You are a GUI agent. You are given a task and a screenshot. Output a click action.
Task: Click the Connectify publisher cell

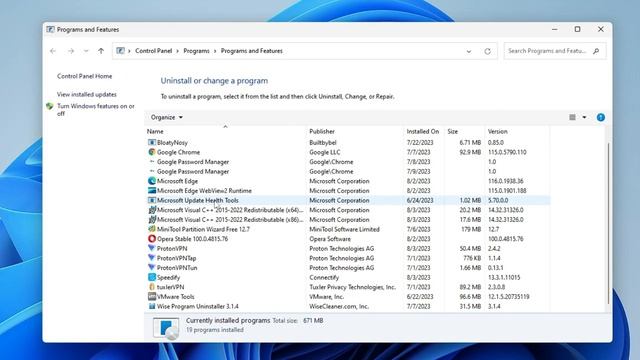click(324, 277)
